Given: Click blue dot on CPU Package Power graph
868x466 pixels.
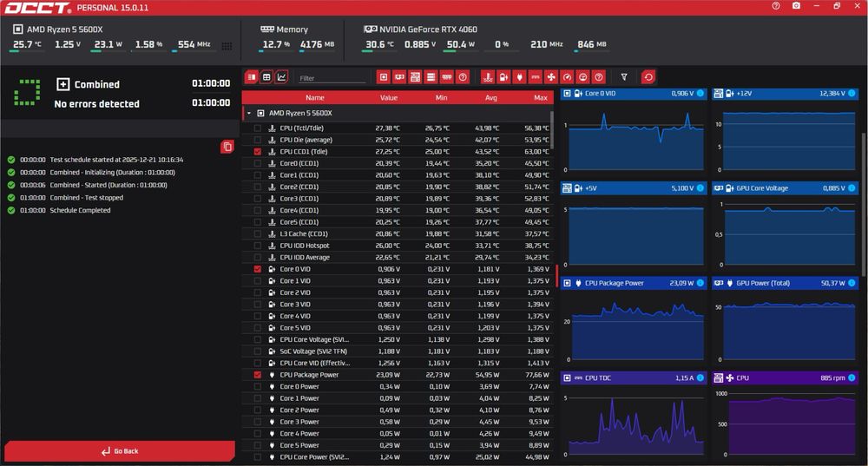Looking at the screenshot, I should click(700, 283).
